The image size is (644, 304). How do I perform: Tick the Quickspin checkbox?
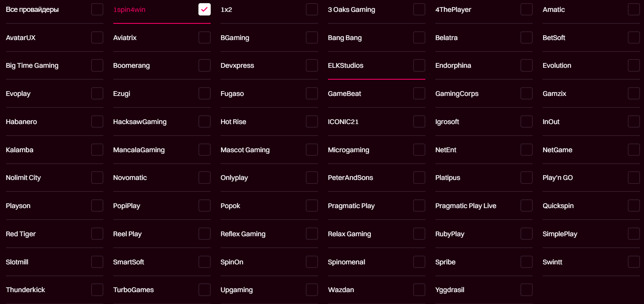pos(634,206)
